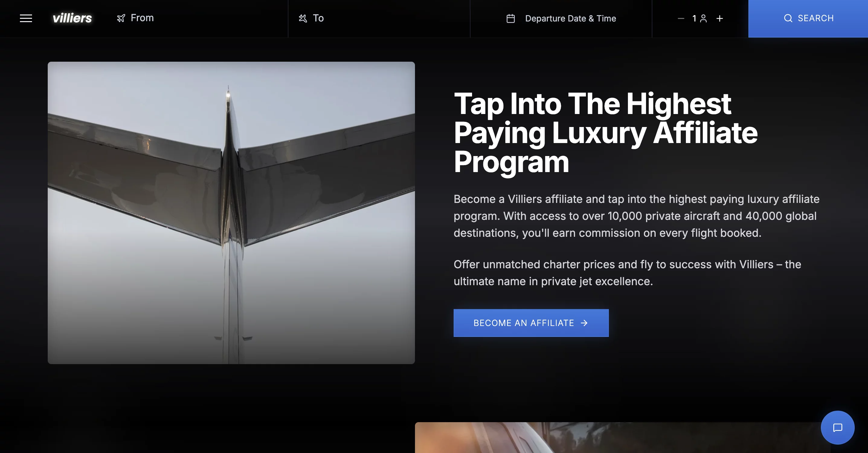The image size is (868, 453).
Task: Increase passenger count with plus
Action: coord(720,18)
